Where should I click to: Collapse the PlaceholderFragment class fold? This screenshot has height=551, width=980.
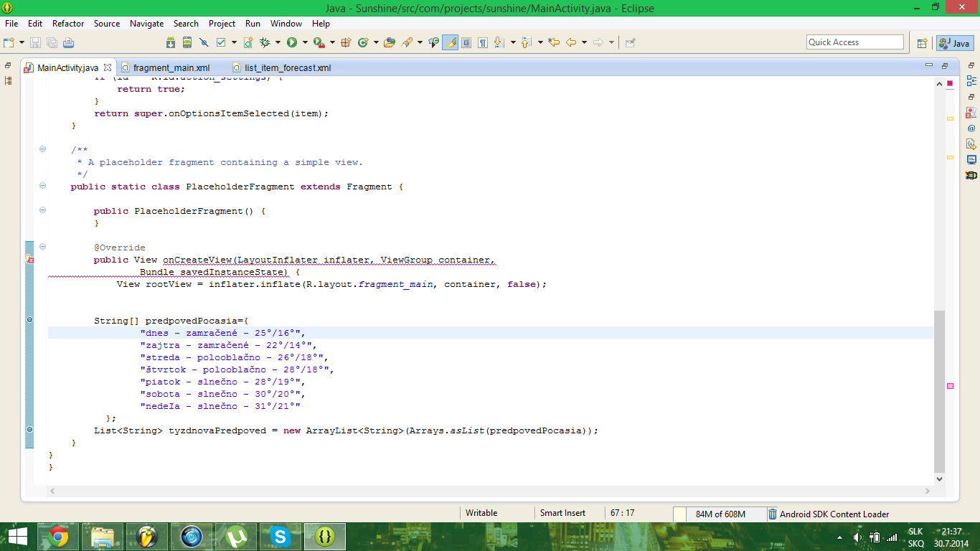click(x=42, y=186)
